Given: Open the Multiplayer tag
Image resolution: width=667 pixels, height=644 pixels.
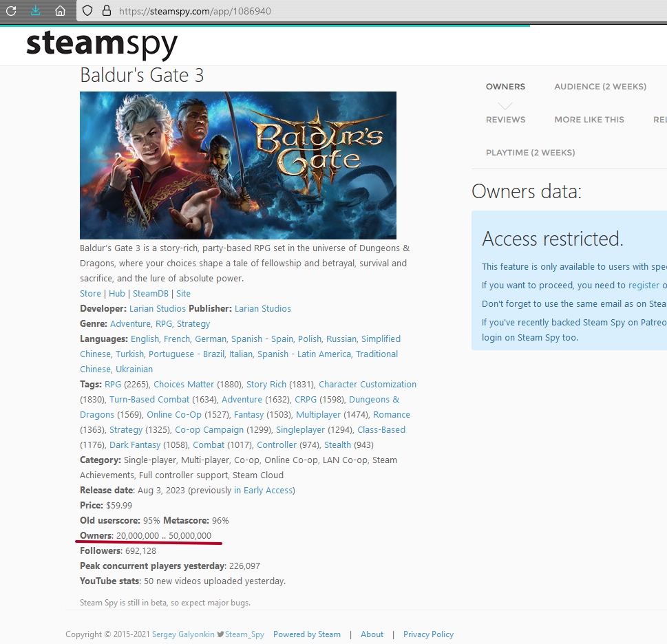Looking at the screenshot, I should coord(318,414).
